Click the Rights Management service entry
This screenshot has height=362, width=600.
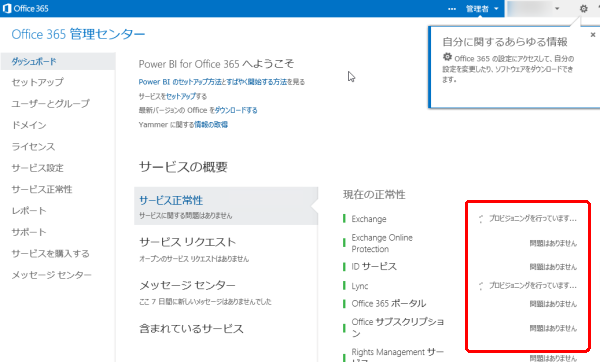point(398,355)
